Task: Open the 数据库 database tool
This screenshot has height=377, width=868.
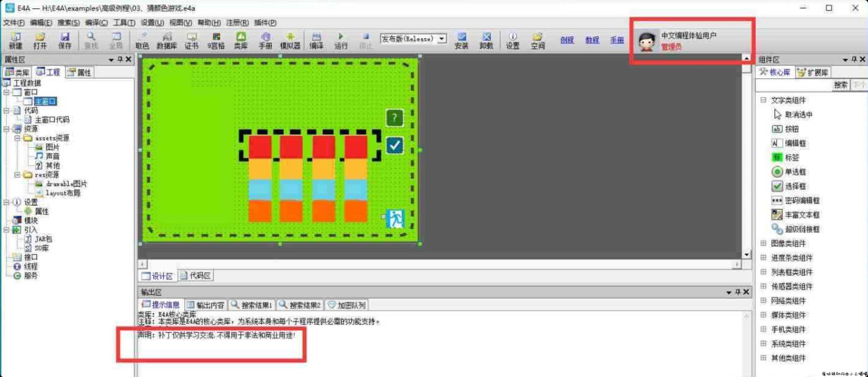Action: click(x=167, y=40)
